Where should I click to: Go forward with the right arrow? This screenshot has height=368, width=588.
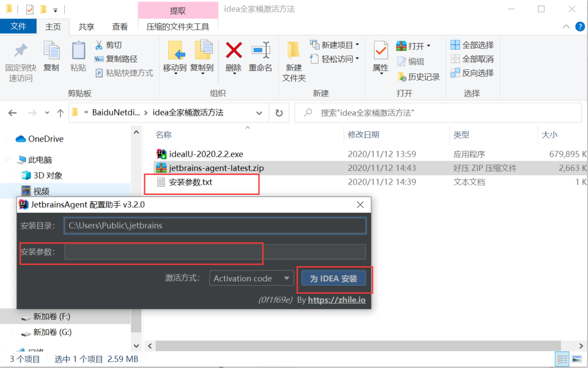32,113
